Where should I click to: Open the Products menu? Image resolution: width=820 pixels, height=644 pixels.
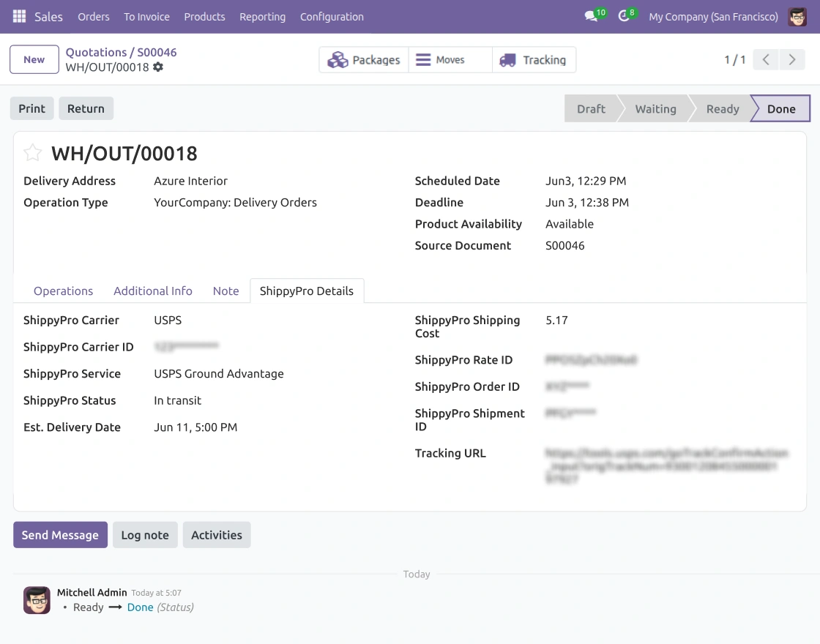(x=204, y=17)
